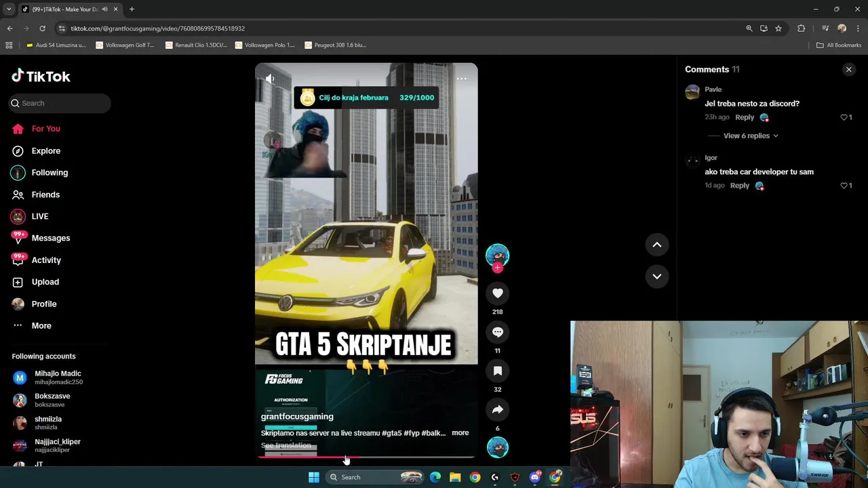Seek on video progress bar
The height and width of the screenshot is (488, 868).
tap(366, 457)
